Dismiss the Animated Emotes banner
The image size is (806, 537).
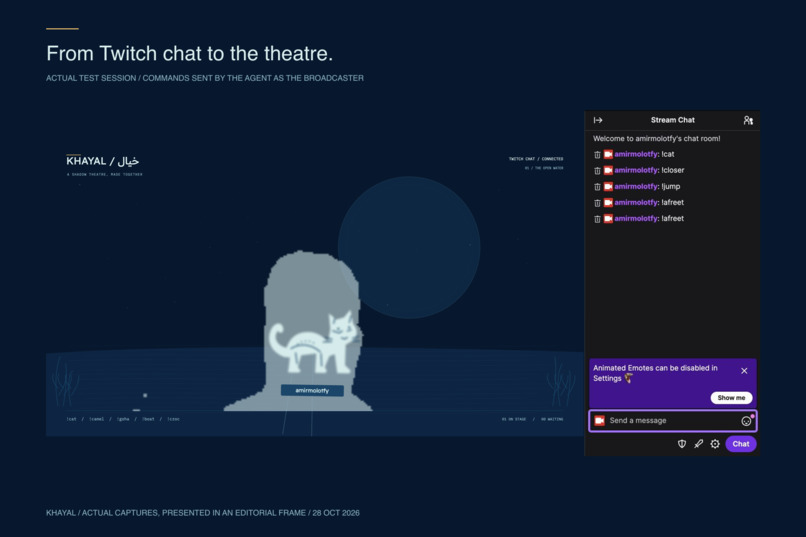(x=744, y=371)
